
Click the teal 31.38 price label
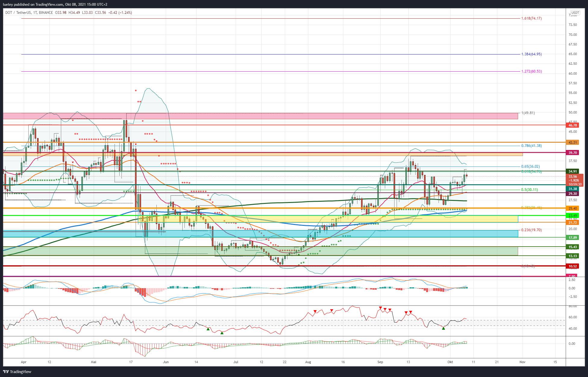573,189
